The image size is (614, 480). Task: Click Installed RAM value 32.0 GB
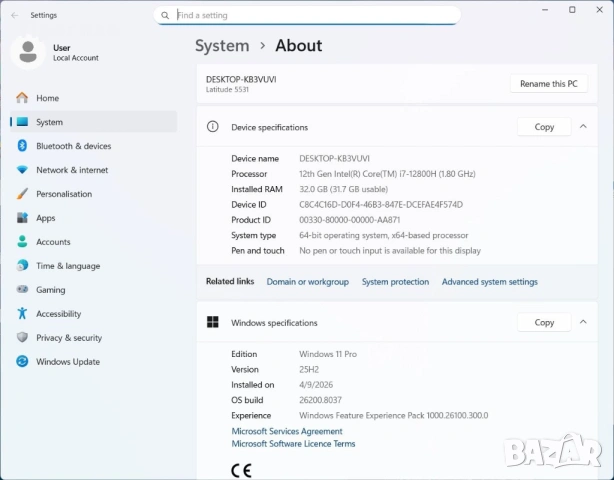(343, 189)
